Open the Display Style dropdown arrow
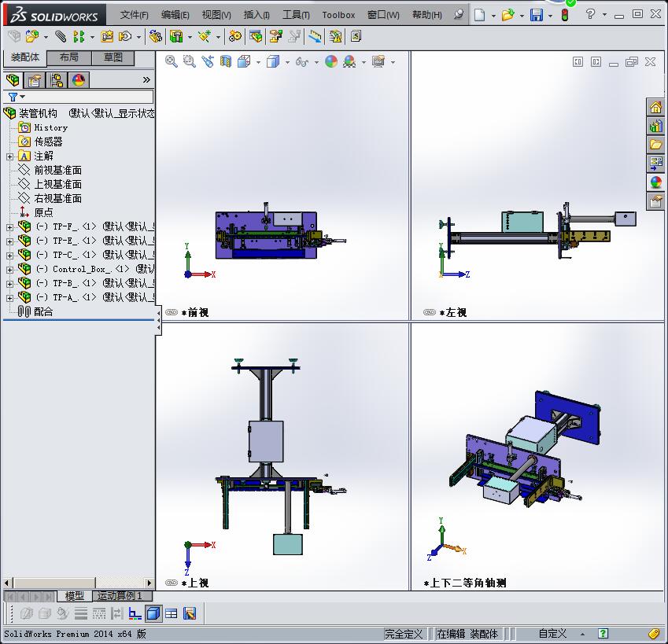This screenshot has width=668, height=644. coord(287,62)
